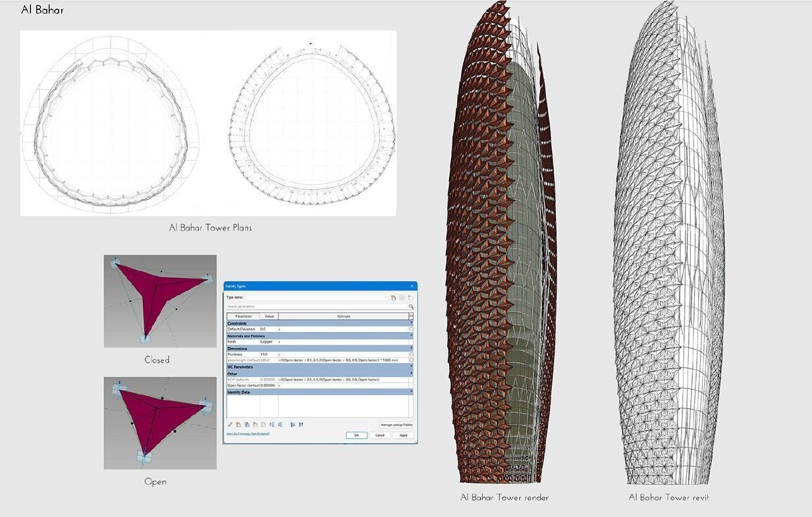
Task: Expand the Identity Data group
Action: click(x=411, y=391)
